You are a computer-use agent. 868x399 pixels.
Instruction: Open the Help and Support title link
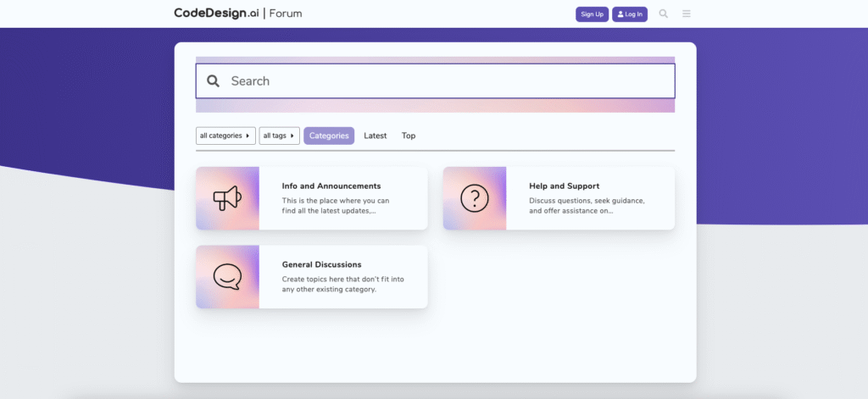564,186
